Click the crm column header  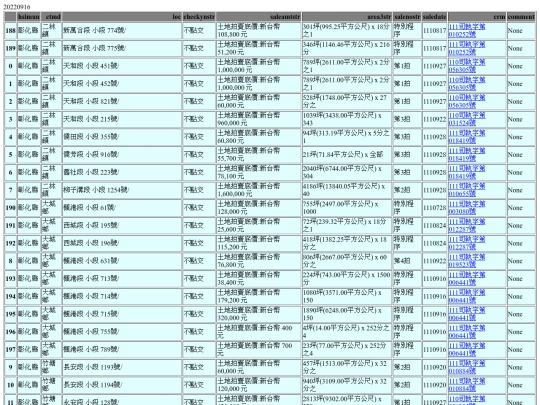(x=477, y=17)
